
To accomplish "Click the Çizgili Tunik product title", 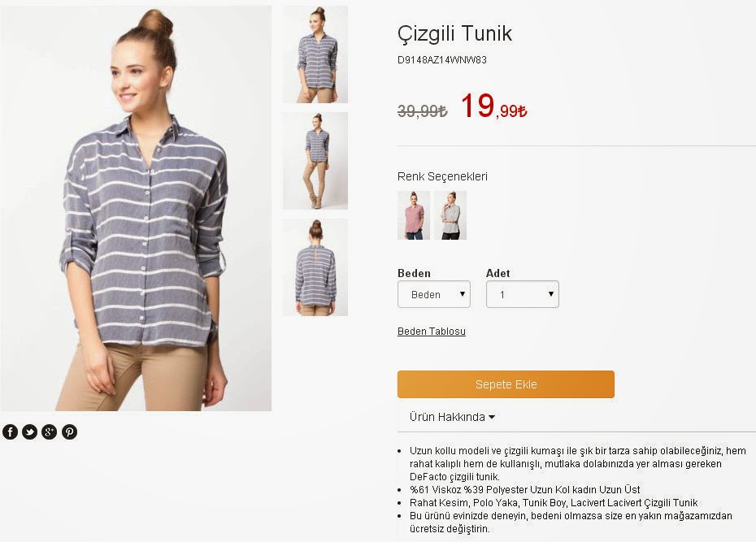I will click(x=454, y=34).
